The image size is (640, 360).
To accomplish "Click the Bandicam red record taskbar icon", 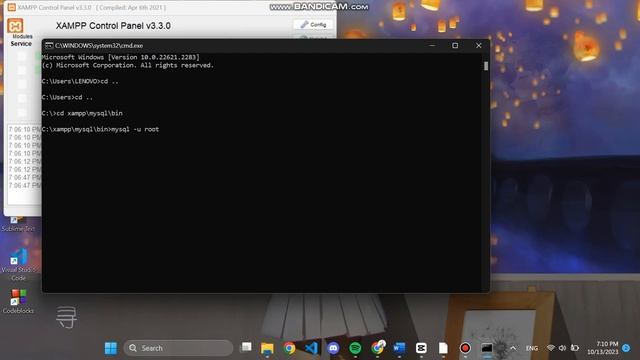I will pos(465,348).
